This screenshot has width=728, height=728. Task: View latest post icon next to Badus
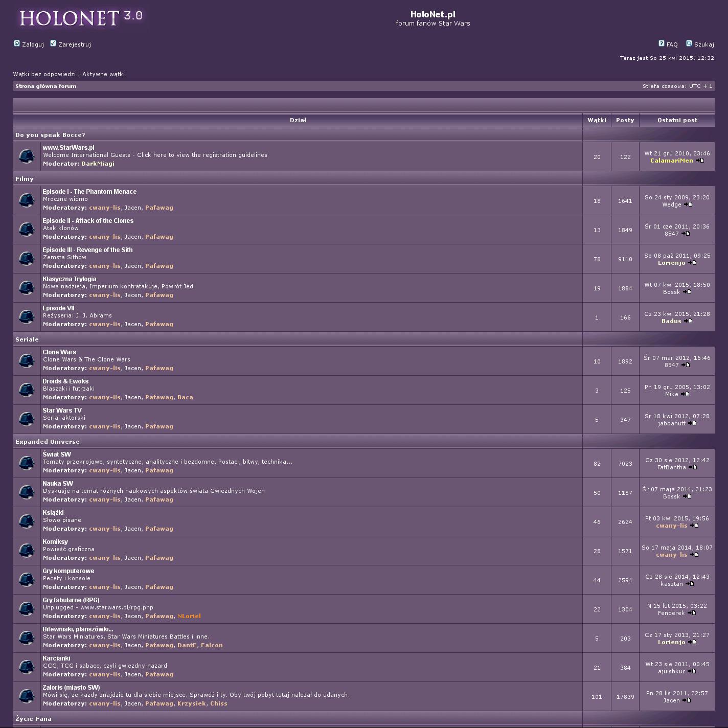point(688,321)
